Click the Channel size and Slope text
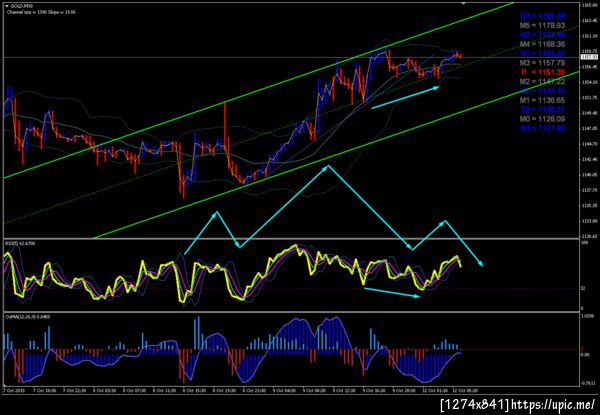This screenshot has height=415, width=600. [x=41, y=12]
